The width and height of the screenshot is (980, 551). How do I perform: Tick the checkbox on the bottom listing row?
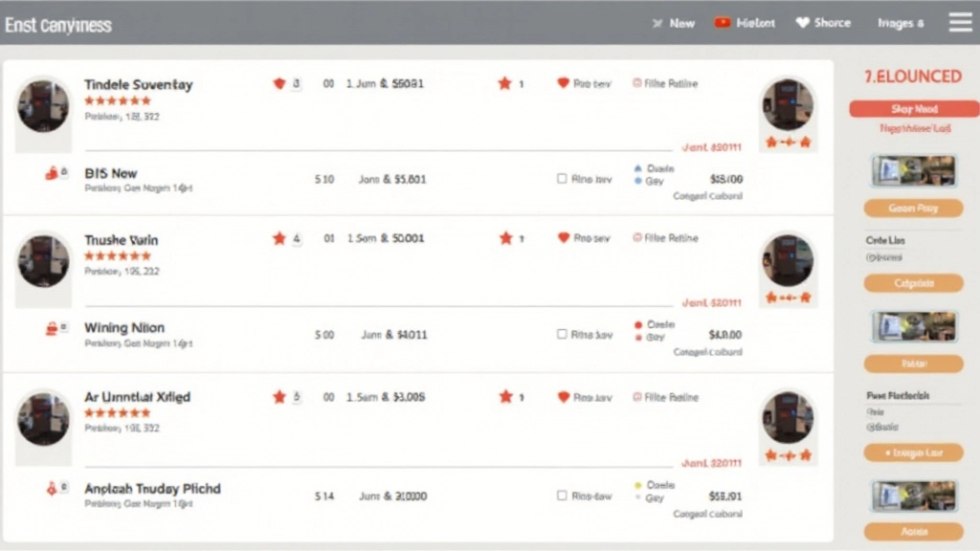[562, 496]
